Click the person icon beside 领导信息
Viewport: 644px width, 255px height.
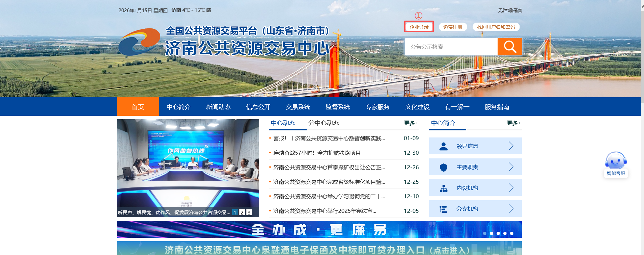point(444,146)
